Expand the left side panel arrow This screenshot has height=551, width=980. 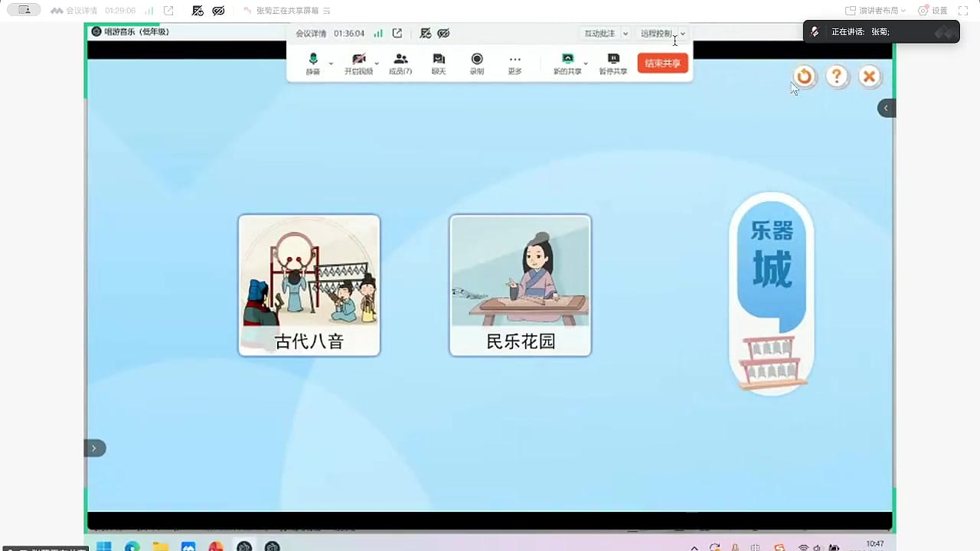pyautogui.click(x=94, y=448)
